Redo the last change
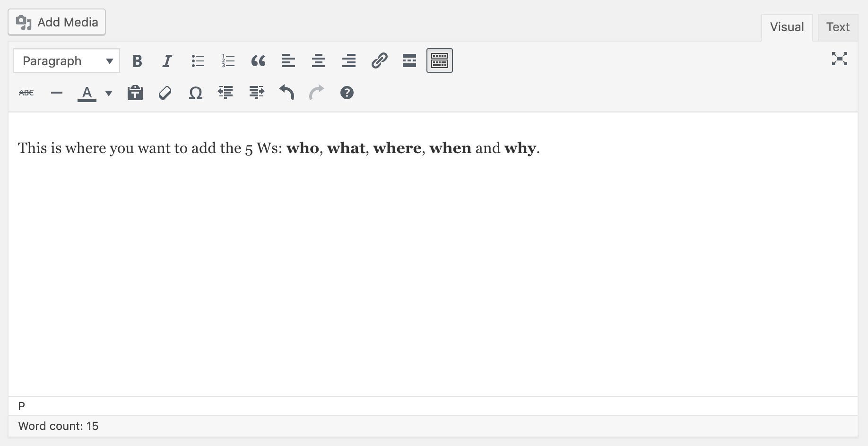This screenshot has height=446, width=868. tap(317, 93)
